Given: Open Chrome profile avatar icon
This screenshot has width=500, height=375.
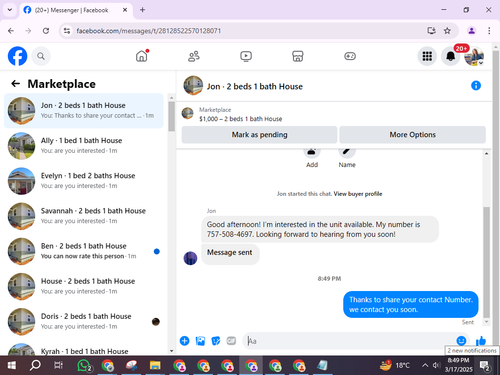Looking at the screenshot, I should 471,31.
